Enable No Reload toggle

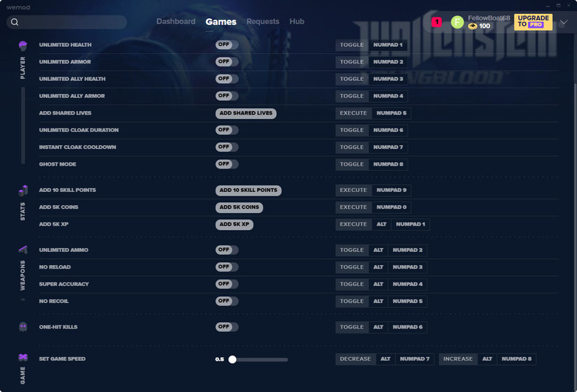click(226, 267)
